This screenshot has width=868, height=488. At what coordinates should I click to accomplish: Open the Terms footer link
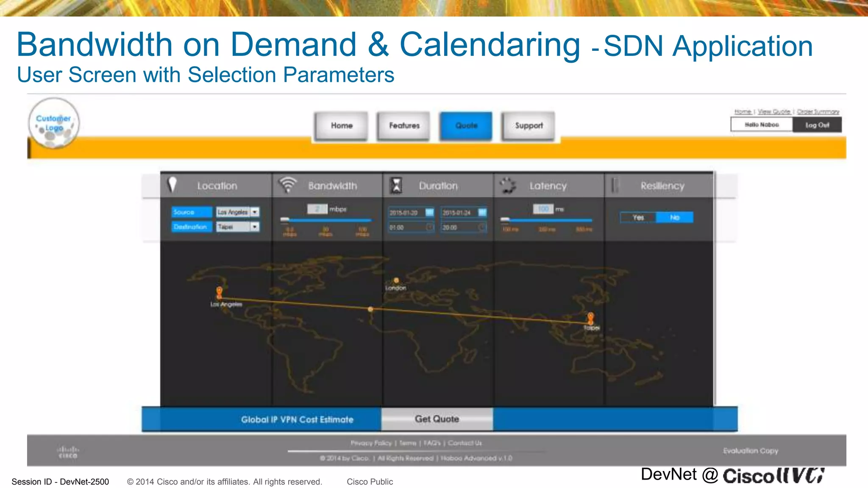(x=408, y=443)
